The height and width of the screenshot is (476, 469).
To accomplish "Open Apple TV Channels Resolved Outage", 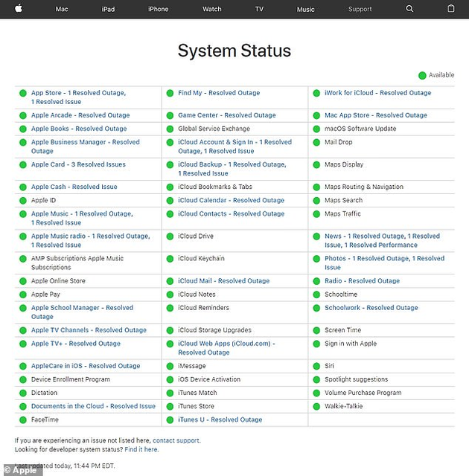I will click(89, 330).
